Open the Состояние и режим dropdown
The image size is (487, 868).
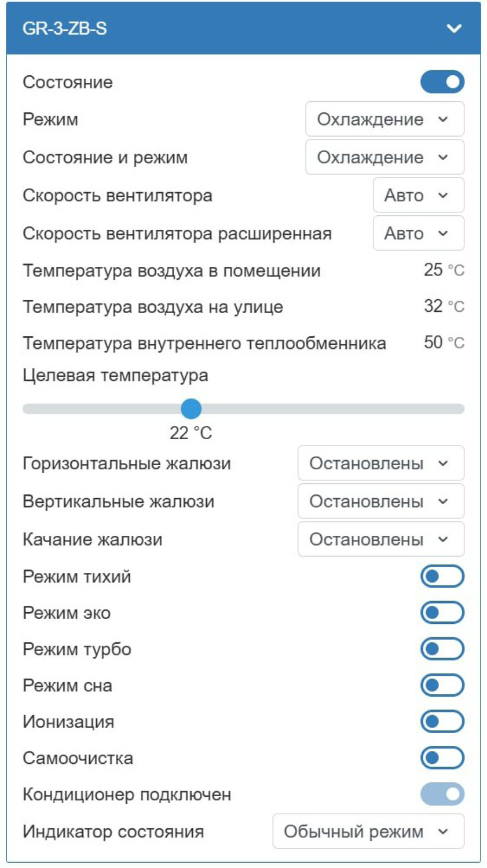point(384,157)
